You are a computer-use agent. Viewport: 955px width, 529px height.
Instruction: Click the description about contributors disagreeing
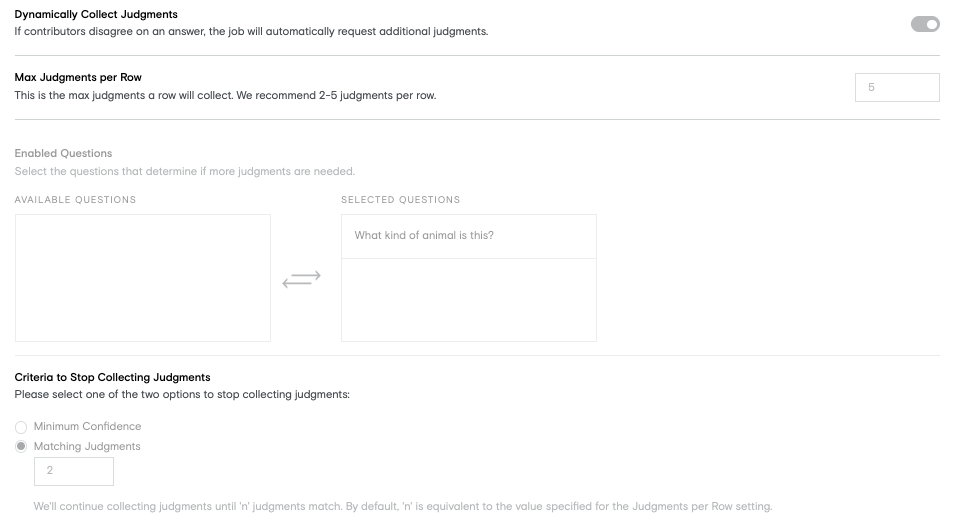tap(252, 32)
